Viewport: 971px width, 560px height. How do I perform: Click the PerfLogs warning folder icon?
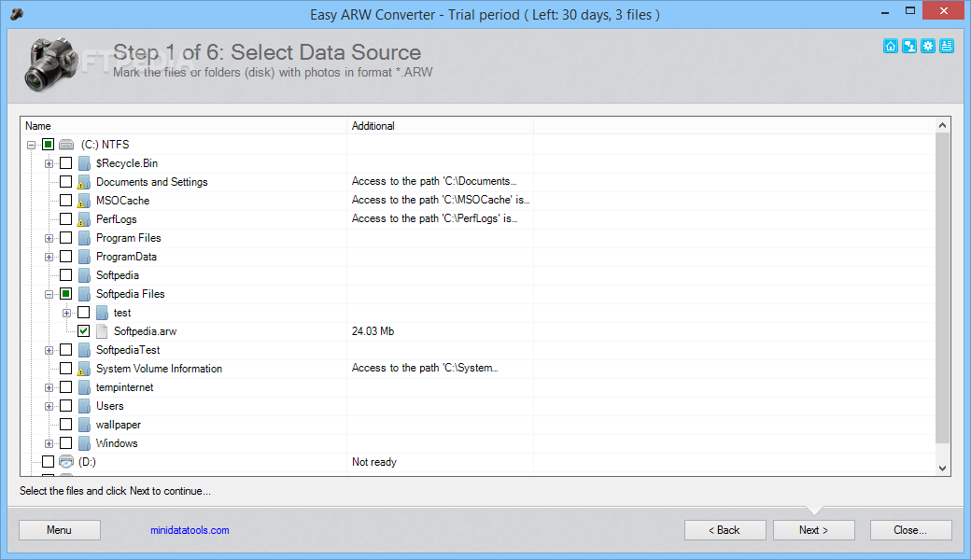[84, 219]
